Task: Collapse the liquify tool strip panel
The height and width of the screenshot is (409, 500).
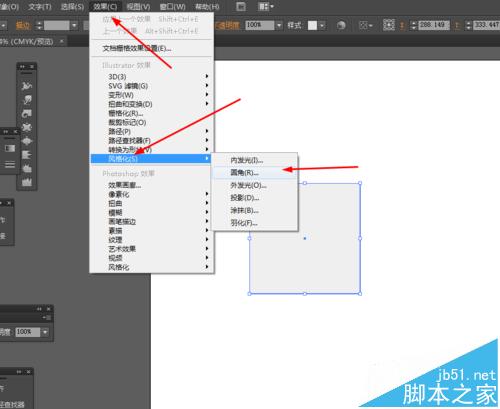Action: point(23,67)
